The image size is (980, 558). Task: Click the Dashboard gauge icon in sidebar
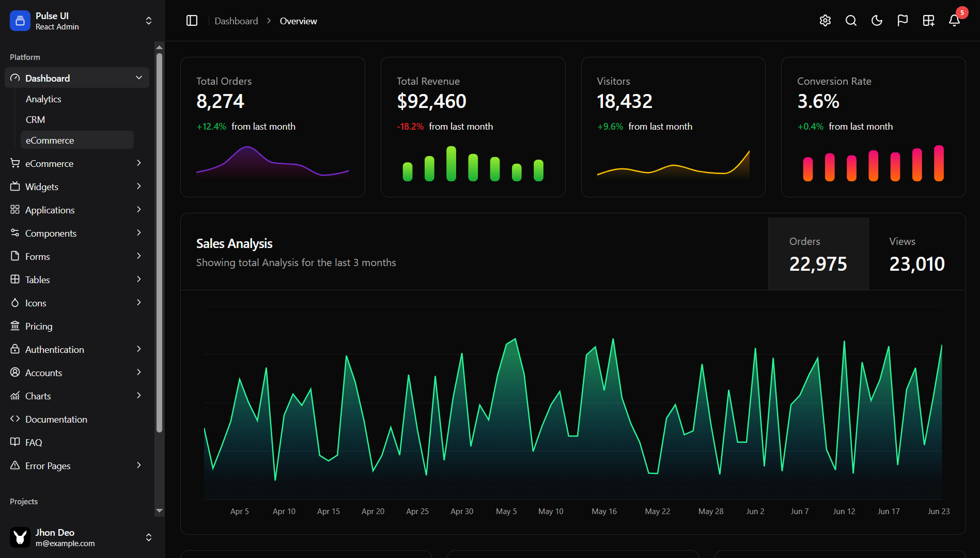click(15, 78)
